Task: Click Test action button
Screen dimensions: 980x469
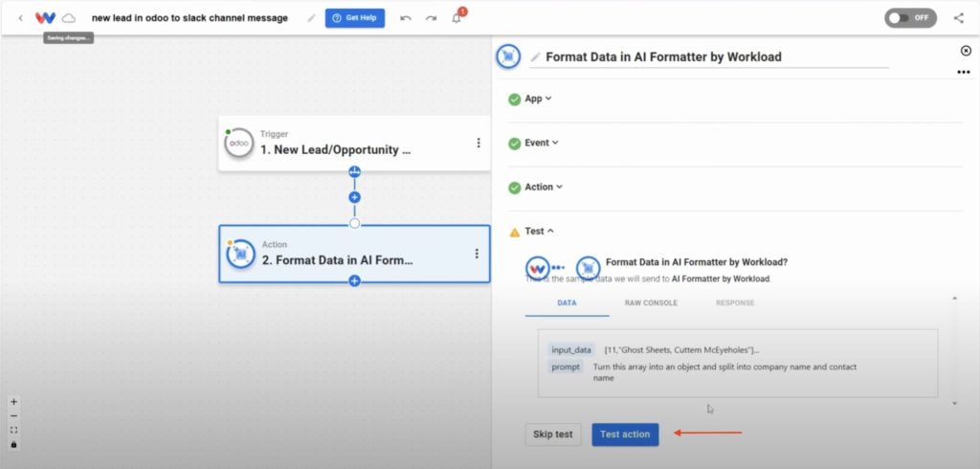Action: 625,435
